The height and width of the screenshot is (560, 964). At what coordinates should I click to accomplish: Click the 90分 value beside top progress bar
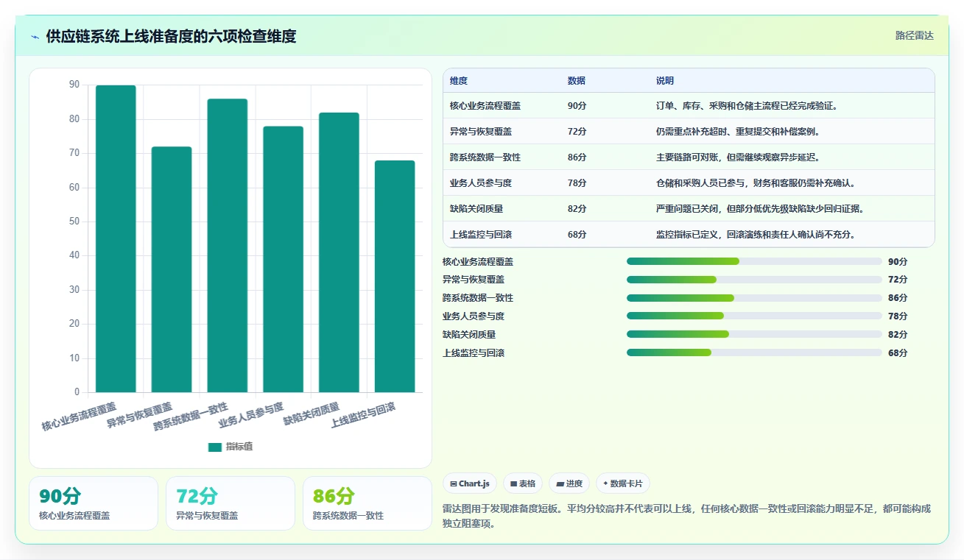click(x=898, y=262)
